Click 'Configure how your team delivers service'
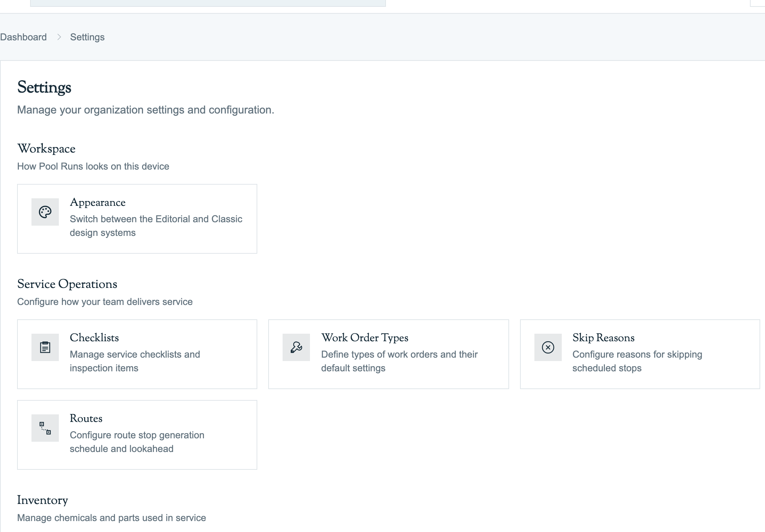The image size is (765, 532). coord(105,302)
